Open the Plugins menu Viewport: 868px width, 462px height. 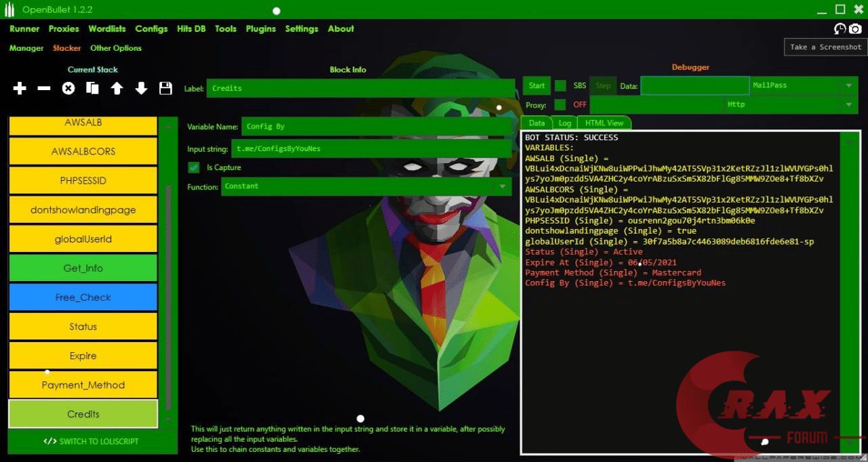[x=261, y=28]
